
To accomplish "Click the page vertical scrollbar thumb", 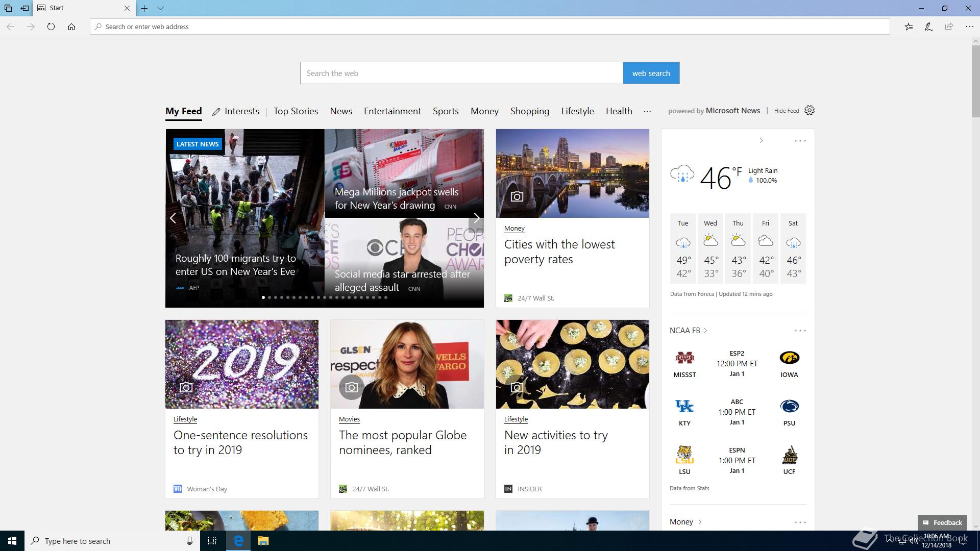I will [x=975, y=82].
